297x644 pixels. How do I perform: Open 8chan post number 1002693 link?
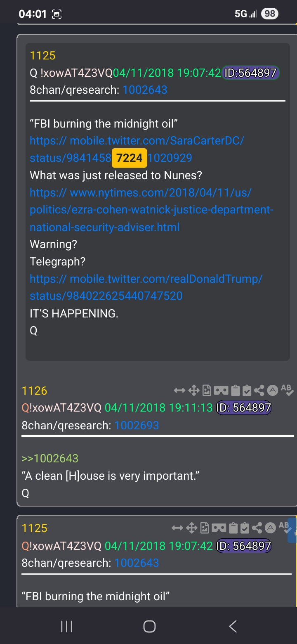click(x=137, y=425)
